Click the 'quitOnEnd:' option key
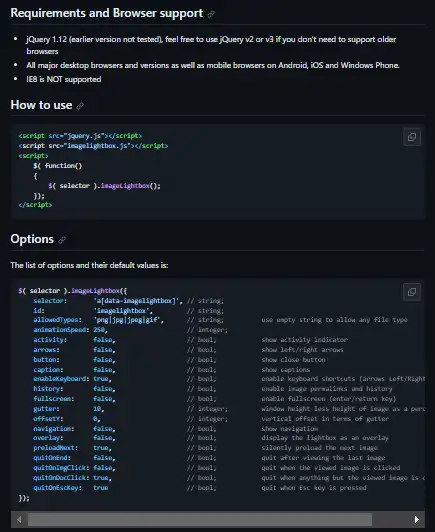 (x=52, y=458)
